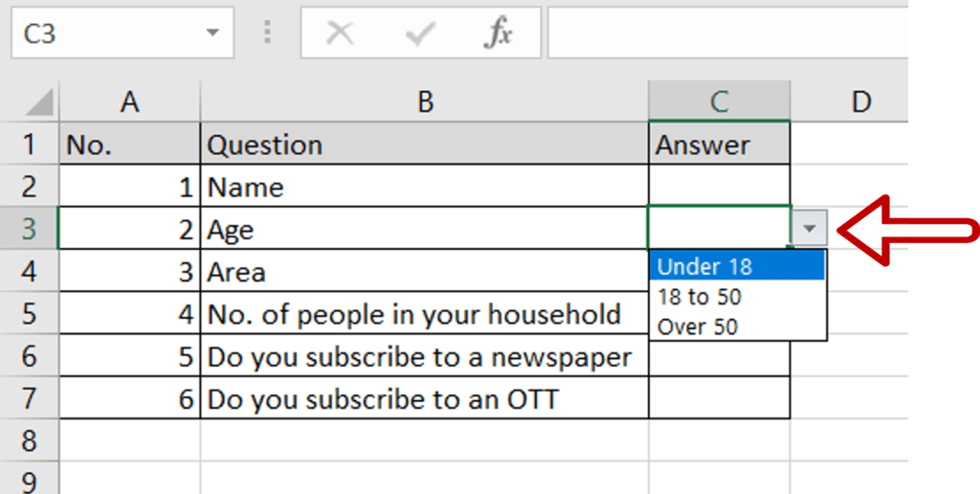The height and width of the screenshot is (494, 980).
Task: Open Insert Function via fx icon
Action: point(499,34)
